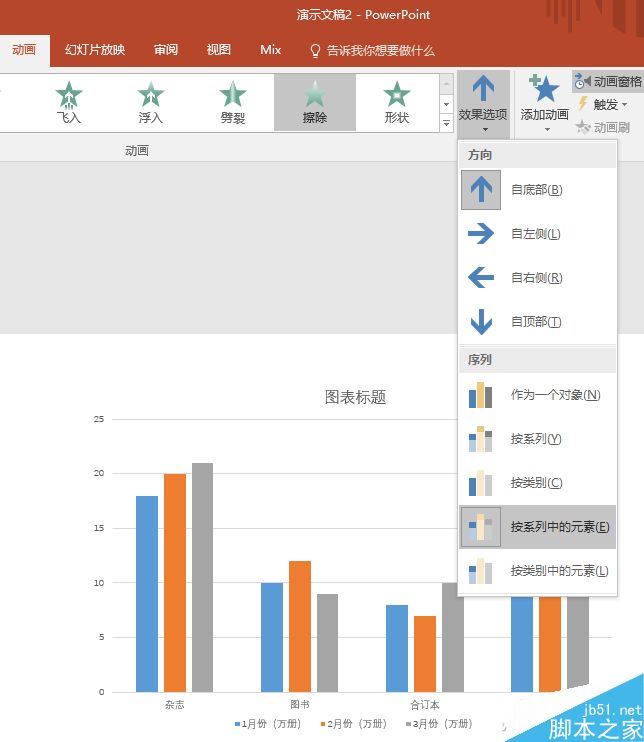Viewport: 644px width, 742px height.
Task: Click the 图书 category axis label
Action: point(300,705)
